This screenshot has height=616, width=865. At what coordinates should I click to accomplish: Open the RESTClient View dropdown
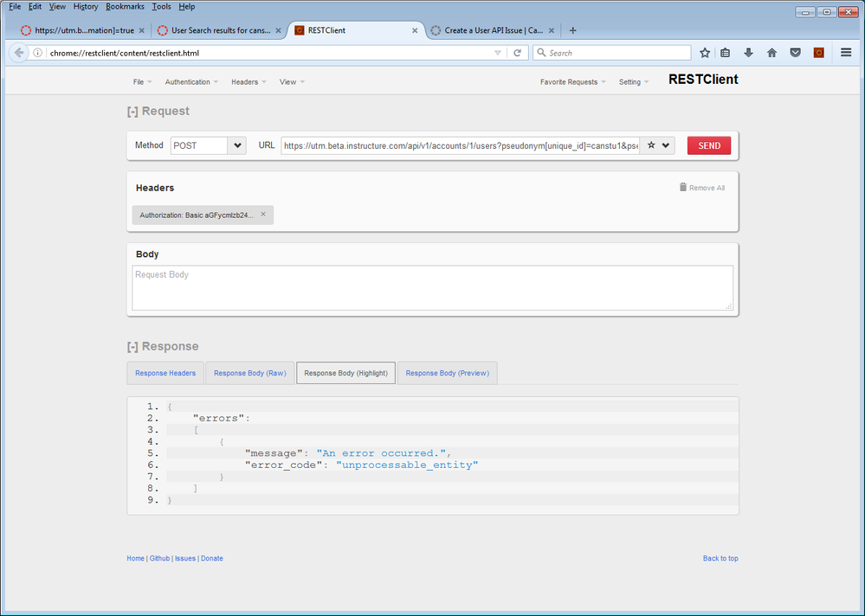pos(292,82)
